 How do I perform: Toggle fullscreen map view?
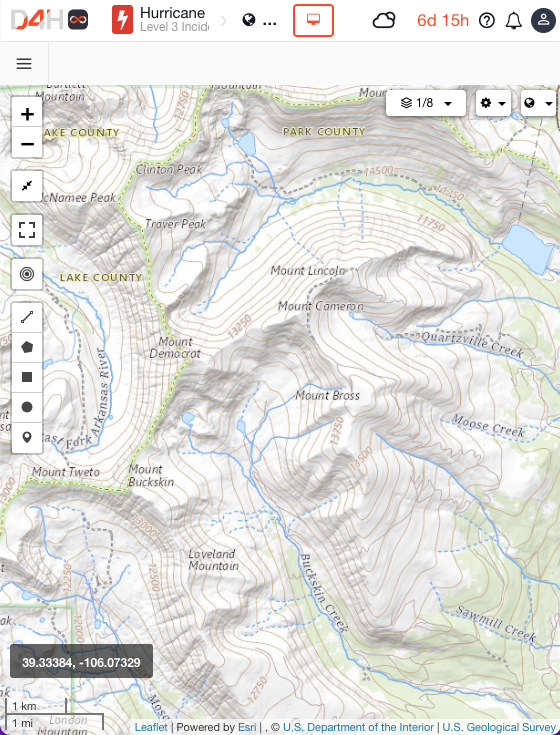[x=27, y=230]
